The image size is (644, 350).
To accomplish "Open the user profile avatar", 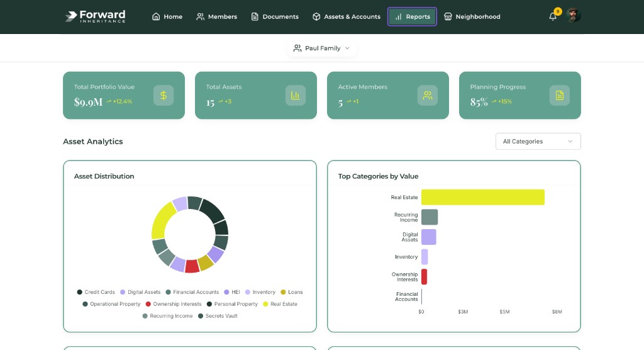I will [x=573, y=16].
